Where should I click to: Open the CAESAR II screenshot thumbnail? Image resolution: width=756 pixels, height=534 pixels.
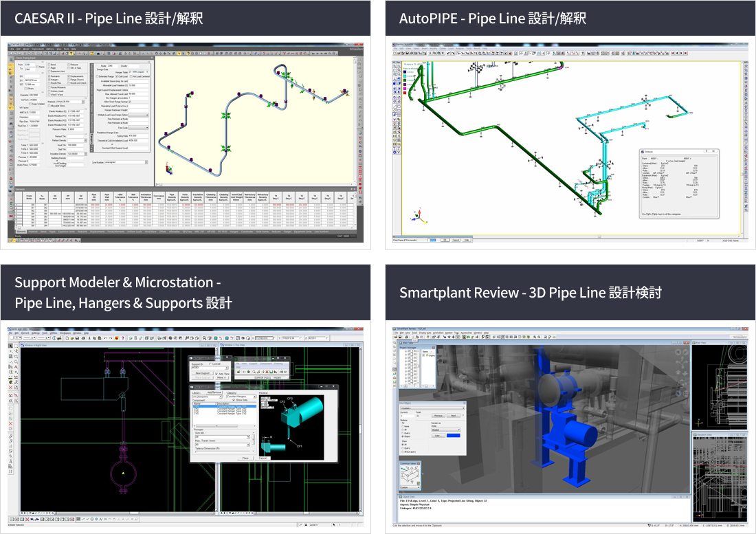185,143
